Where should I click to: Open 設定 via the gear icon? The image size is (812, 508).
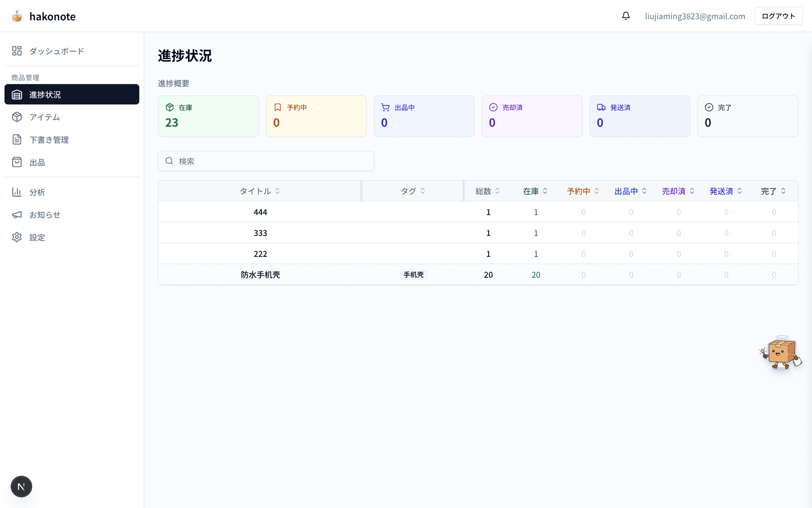point(17,237)
